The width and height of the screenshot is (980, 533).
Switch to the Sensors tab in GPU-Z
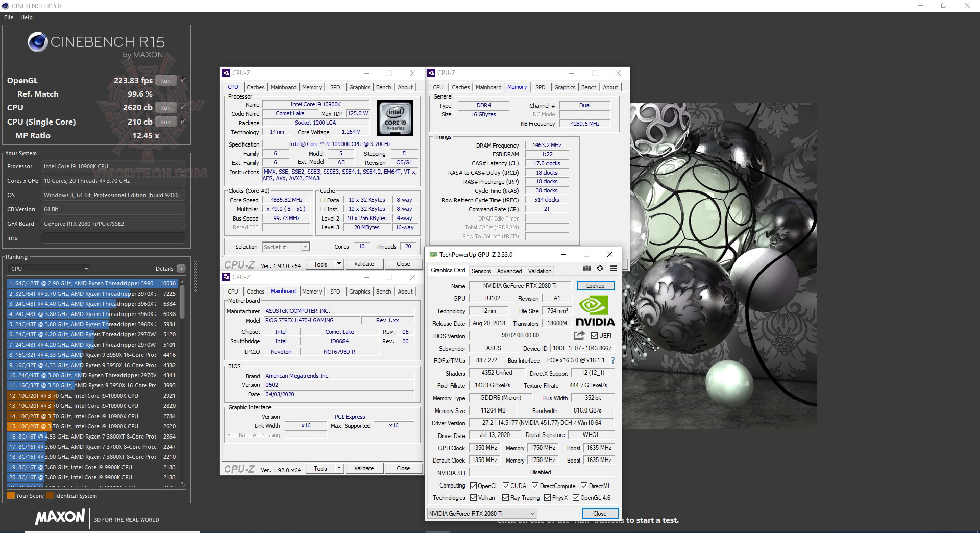[481, 271]
